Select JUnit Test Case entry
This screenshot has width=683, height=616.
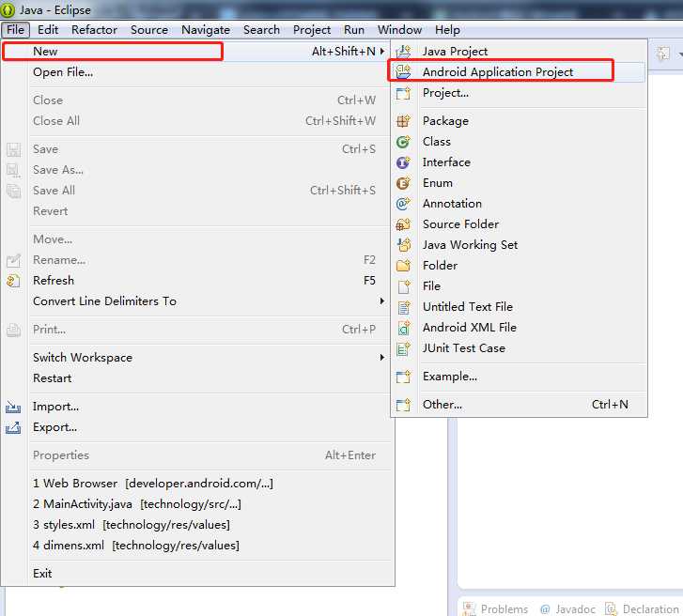point(519,348)
